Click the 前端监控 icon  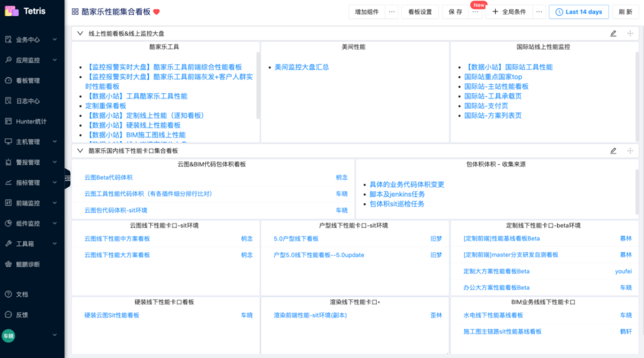pyautogui.click(x=8, y=203)
